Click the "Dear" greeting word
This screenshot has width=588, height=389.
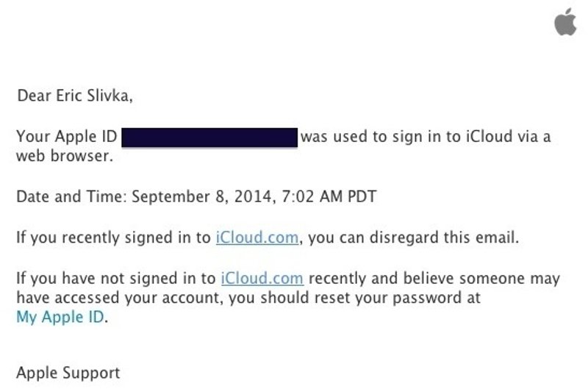point(32,96)
